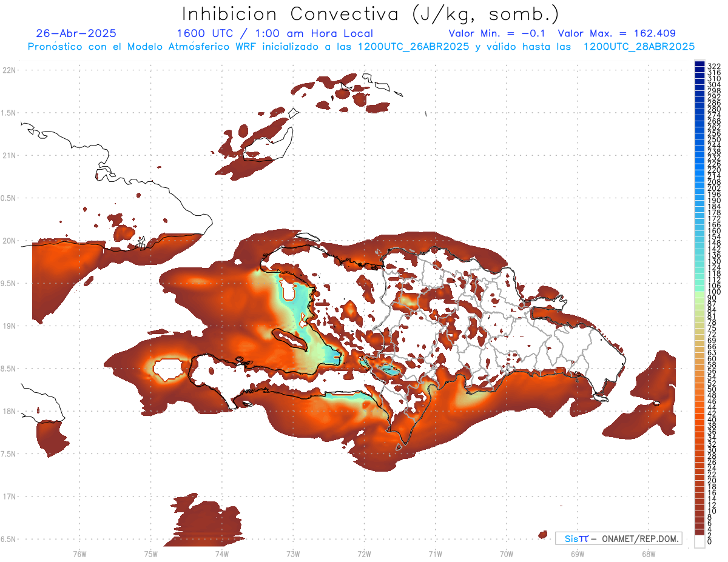Click the "69W" longitude label
The image size is (728, 562).
[x=577, y=554]
